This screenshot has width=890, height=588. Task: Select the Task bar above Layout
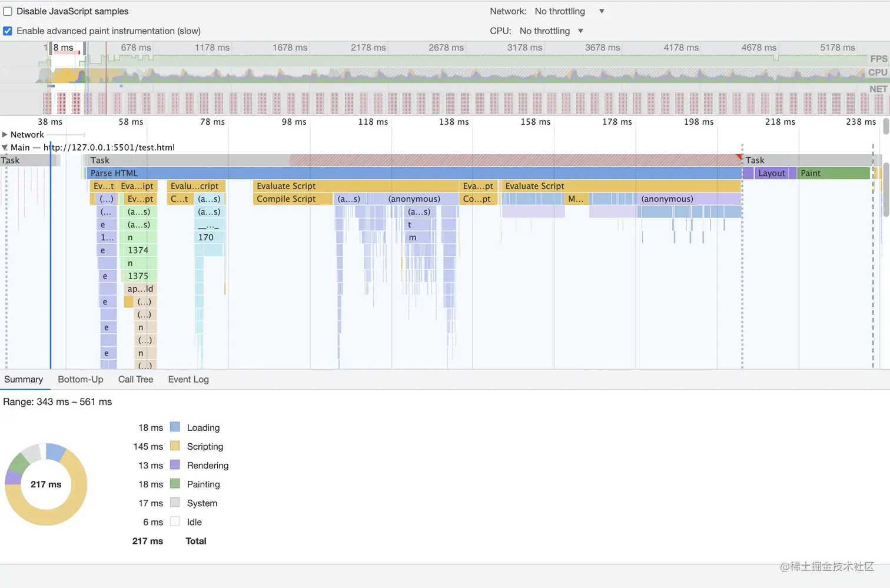coord(808,160)
